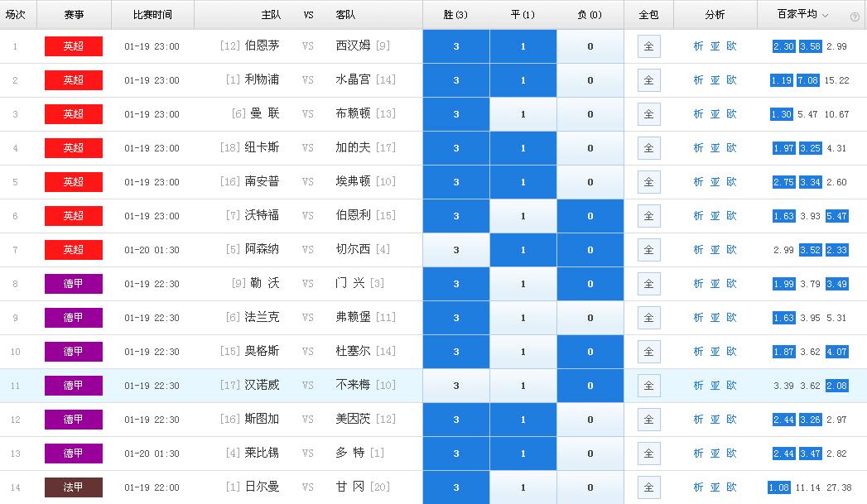Click away team 不来梅
The image size is (867, 504).
[x=353, y=385]
